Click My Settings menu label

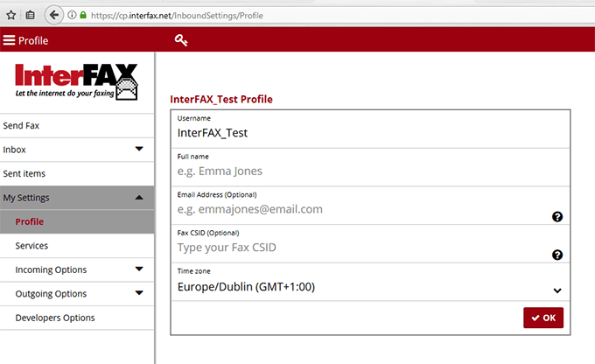pyautogui.click(x=26, y=198)
